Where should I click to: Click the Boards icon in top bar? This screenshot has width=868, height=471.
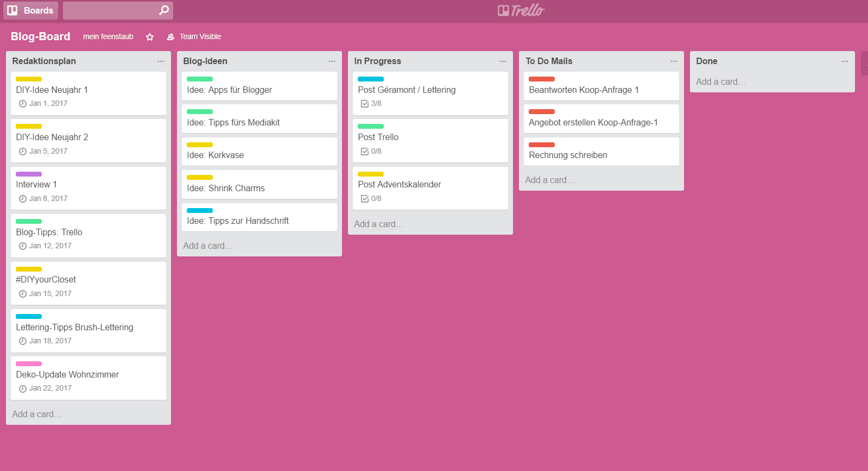(x=12, y=10)
